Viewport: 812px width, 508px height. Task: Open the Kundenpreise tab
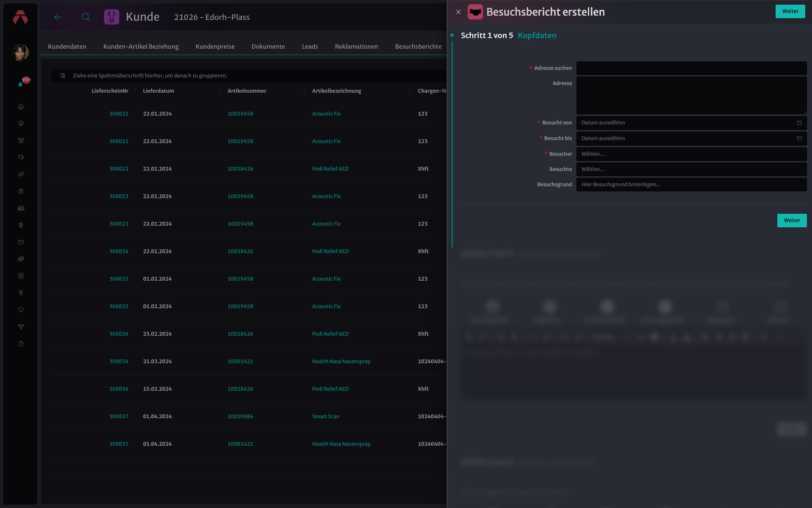[x=215, y=47]
